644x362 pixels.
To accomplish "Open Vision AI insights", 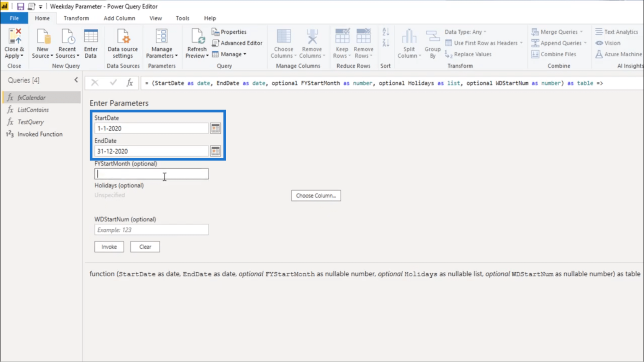I will [608, 43].
